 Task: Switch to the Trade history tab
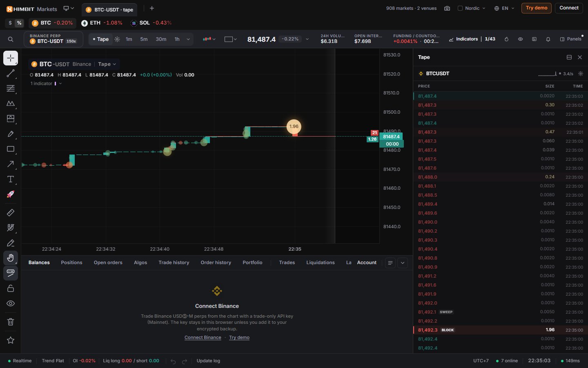point(174,263)
